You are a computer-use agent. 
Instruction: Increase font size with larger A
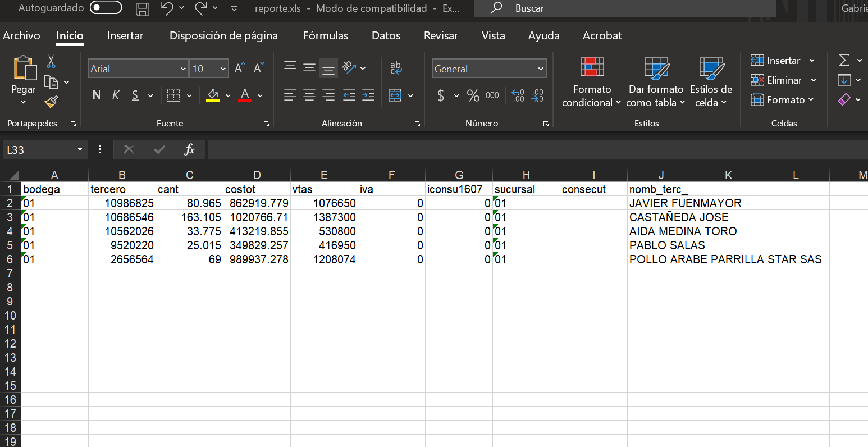pos(240,69)
